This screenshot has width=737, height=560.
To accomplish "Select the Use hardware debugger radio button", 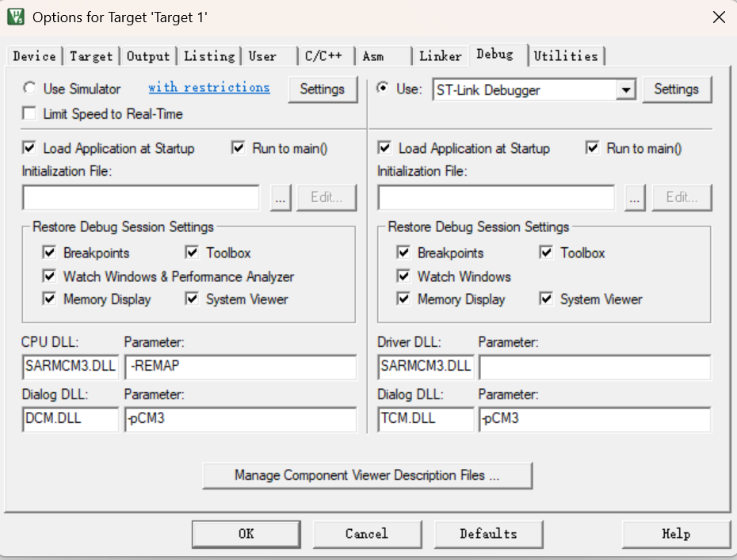I will tap(383, 88).
